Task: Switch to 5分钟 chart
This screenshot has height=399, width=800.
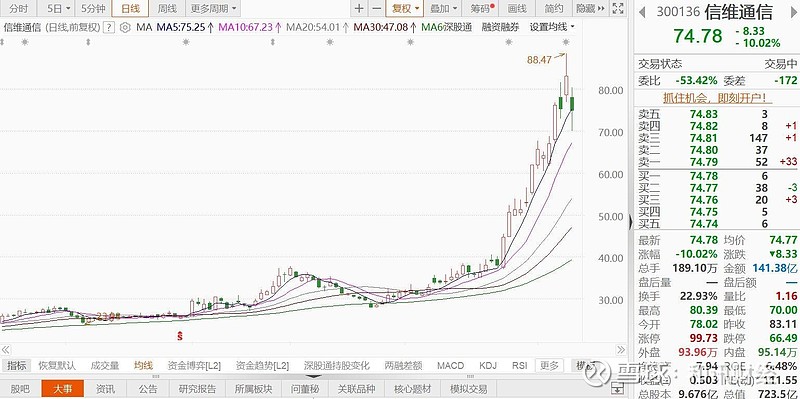Action: [93, 8]
